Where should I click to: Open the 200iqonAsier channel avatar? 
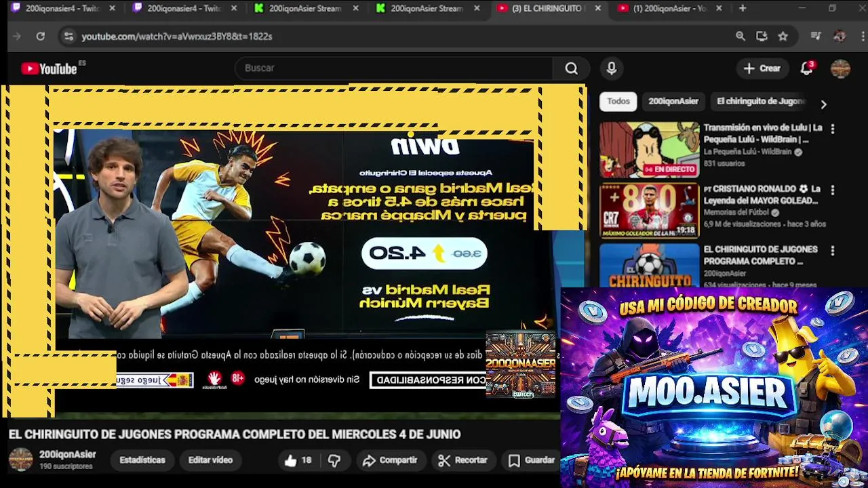click(x=20, y=460)
